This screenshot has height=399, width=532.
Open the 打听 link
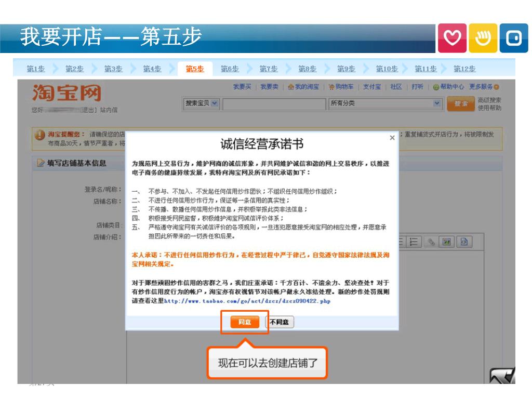(x=417, y=87)
